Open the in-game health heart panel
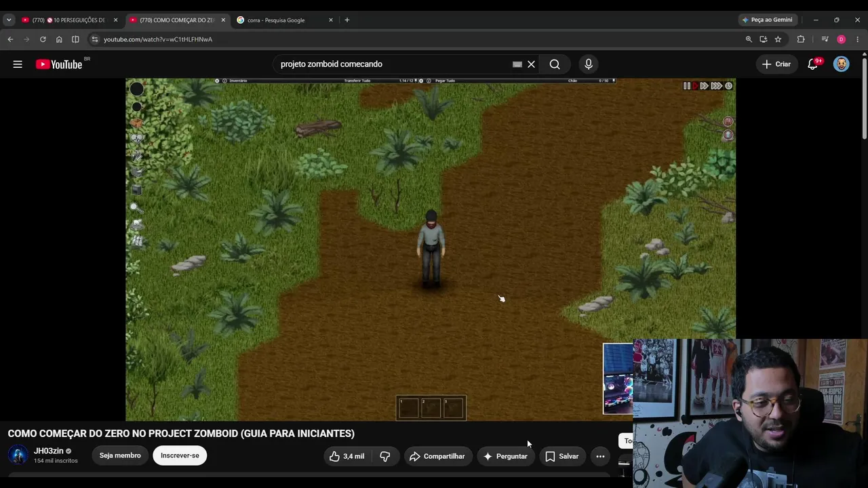 coord(136,138)
